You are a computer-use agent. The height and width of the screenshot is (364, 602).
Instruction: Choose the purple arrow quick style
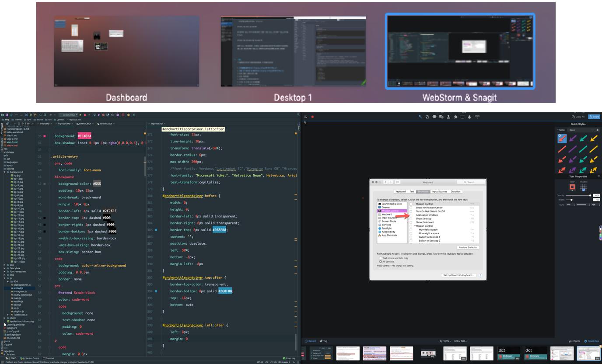573,139
